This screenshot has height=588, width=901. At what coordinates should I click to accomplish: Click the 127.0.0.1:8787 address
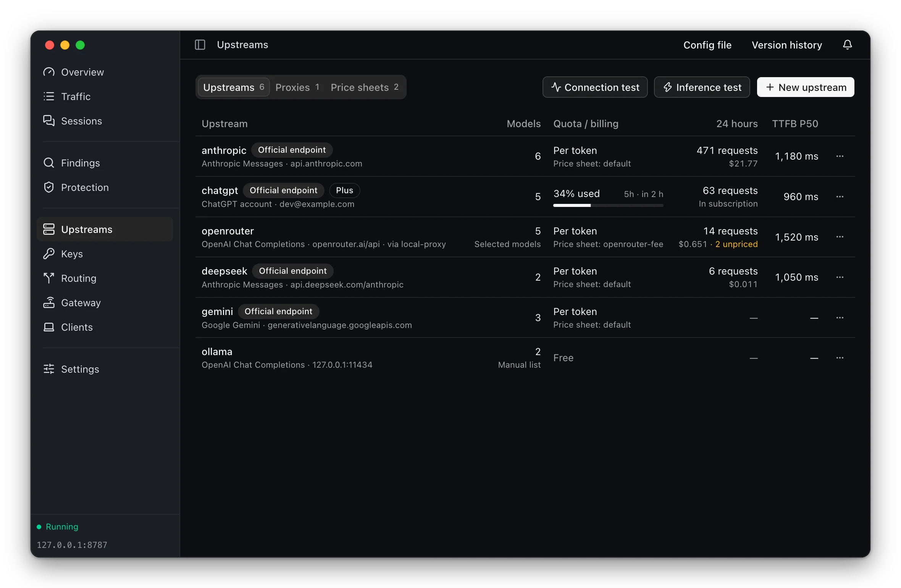pos(72,545)
